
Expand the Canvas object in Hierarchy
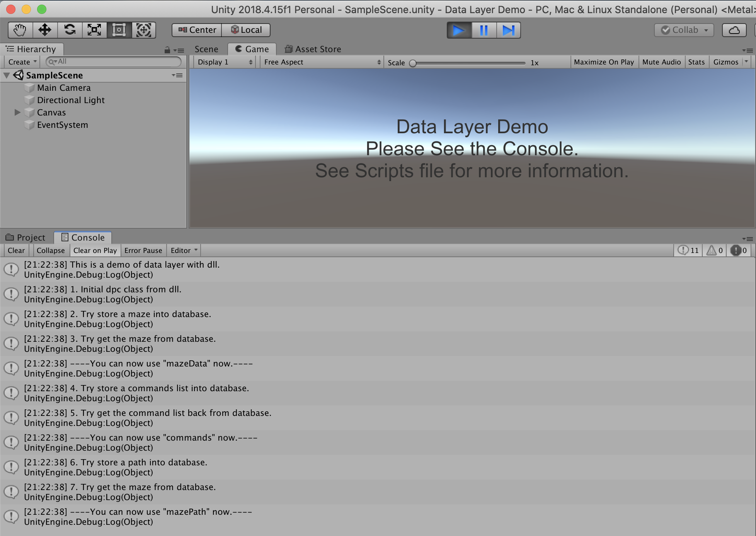coord(17,112)
